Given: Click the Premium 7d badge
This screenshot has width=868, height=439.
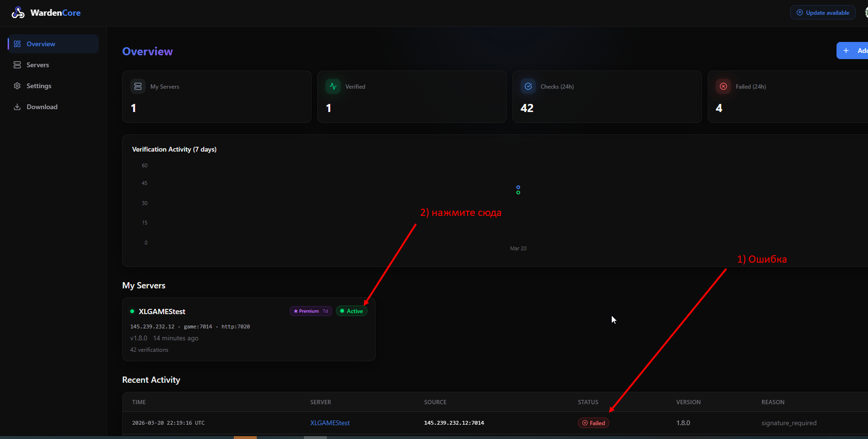Looking at the screenshot, I should [311, 311].
